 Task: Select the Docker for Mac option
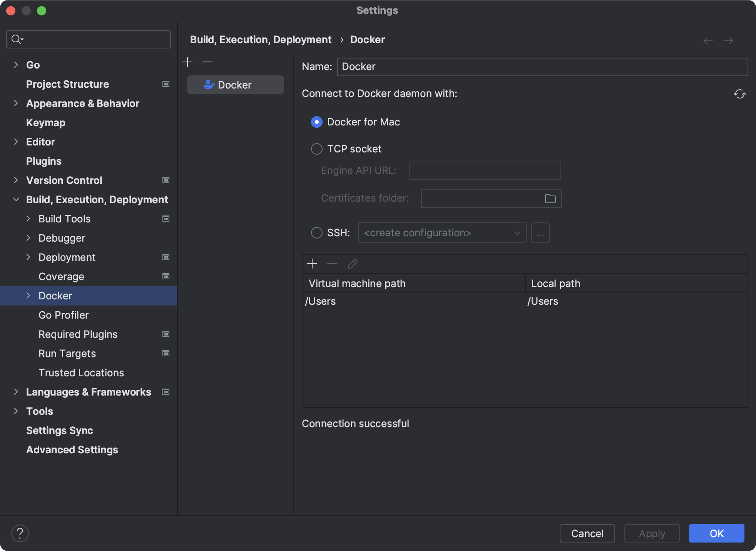(x=316, y=122)
